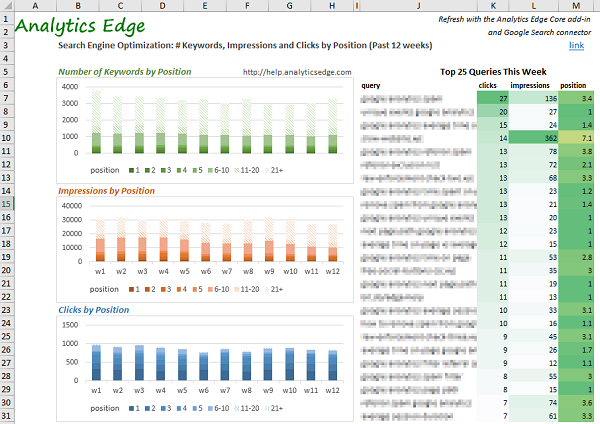The image size is (600, 424).
Task: Select 'Number of Keywords by Position' chart title
Action: [125, 72]
